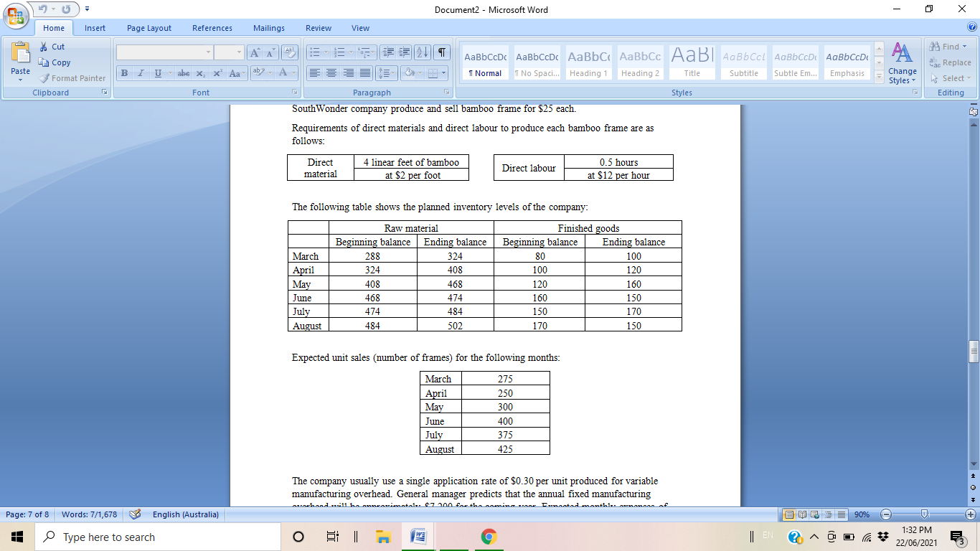Open the Change Case icon options
The height and width of the screenshot is (551, 980).
coord(233,73)
